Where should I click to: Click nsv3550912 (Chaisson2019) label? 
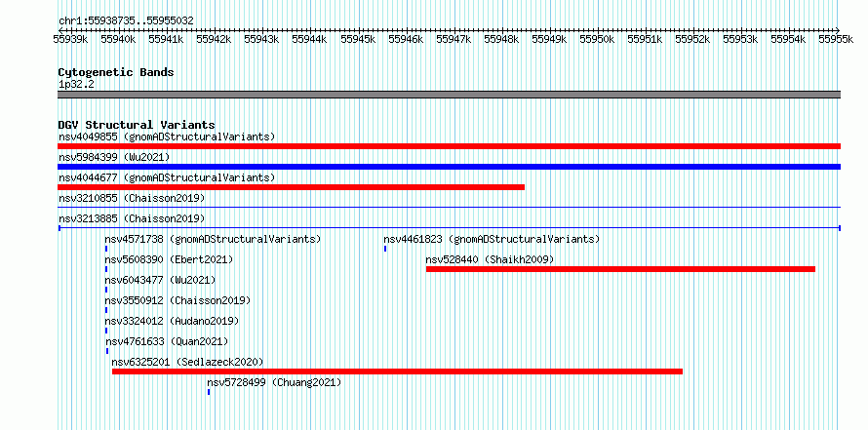178,300
